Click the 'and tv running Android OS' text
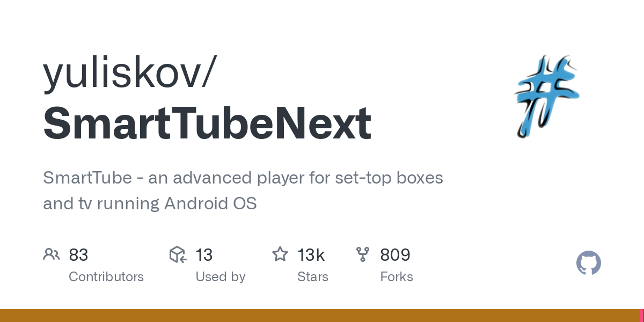The width and height of the screenshot is (644, 322). coord(150,203)
